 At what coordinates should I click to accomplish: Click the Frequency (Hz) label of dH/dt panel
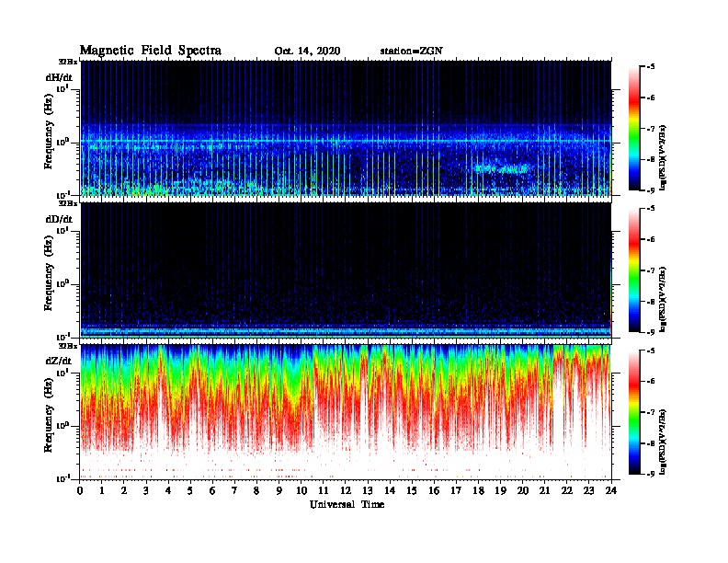49,132
